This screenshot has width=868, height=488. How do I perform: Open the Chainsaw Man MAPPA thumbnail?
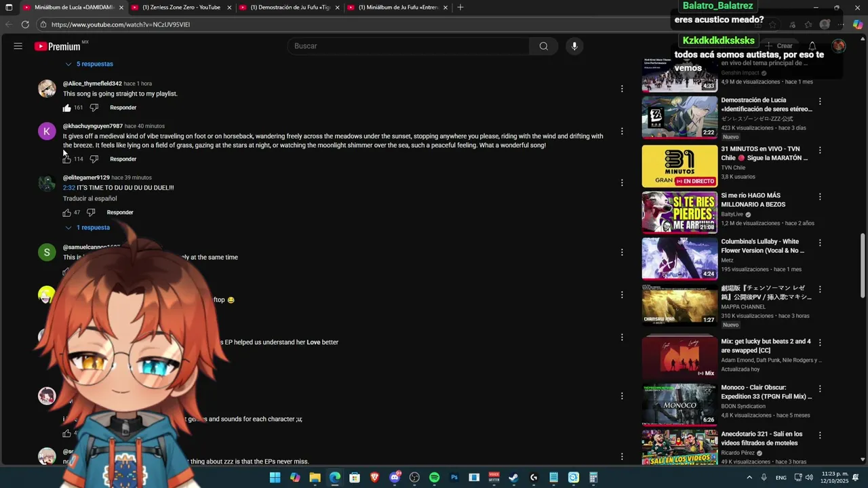click(x=679, y=305)
